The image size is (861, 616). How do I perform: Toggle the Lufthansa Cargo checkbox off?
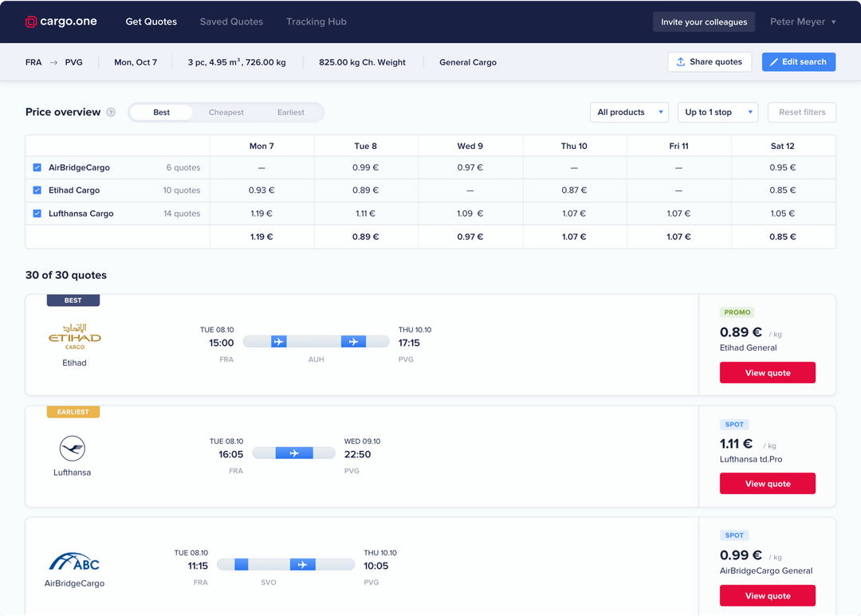coord(35,214)
